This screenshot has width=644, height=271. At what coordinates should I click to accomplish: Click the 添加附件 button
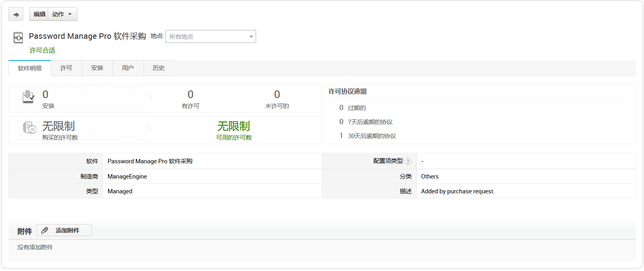click(x=64, y=230)
